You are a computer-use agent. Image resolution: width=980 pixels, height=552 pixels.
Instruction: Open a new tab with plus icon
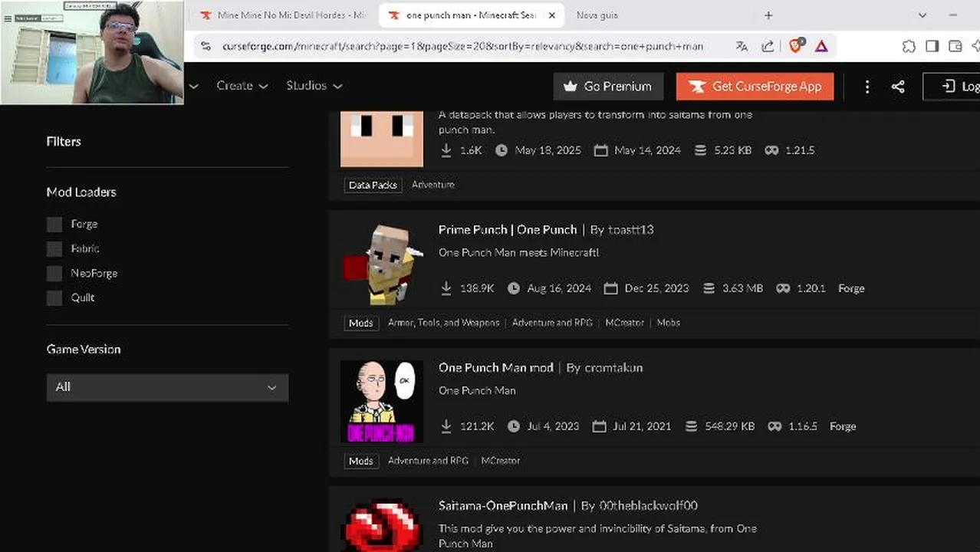coord(768,15)
